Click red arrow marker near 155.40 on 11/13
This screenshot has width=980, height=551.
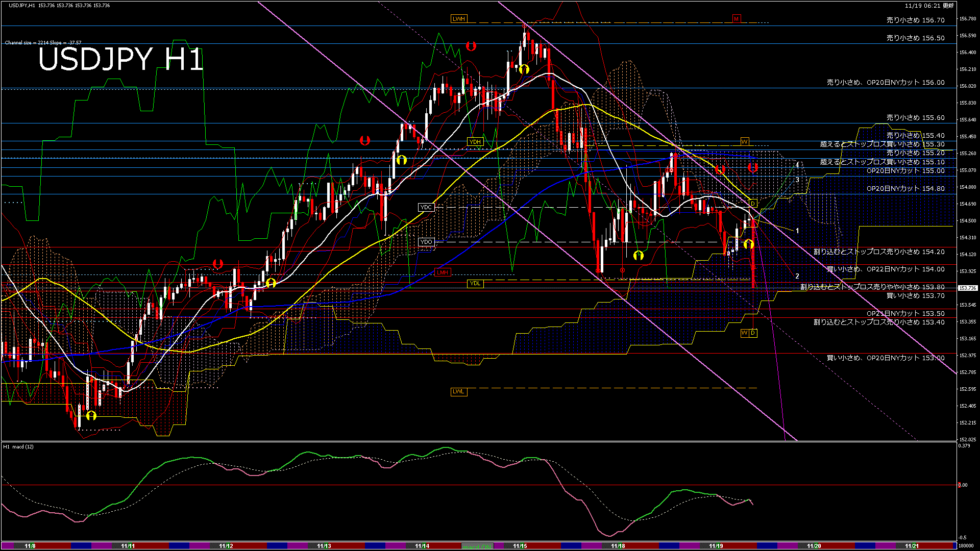click(365, 140)
